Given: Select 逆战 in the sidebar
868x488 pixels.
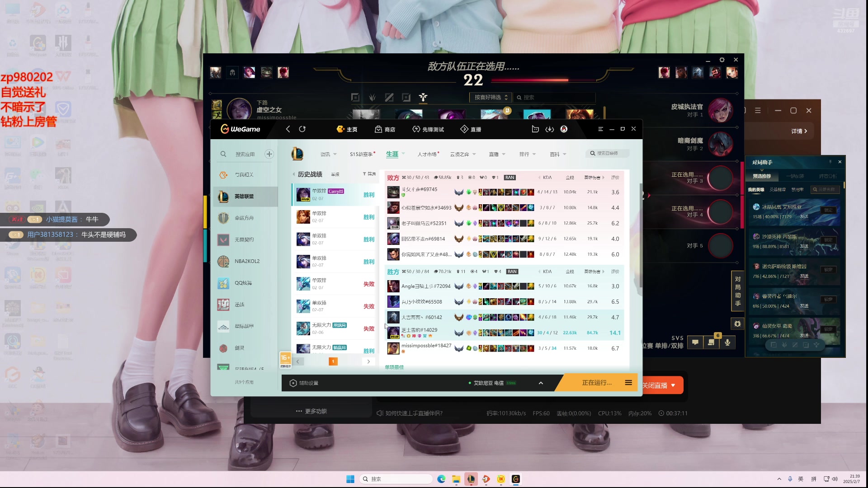Looking at the screenshot, I should coord(245,305).
